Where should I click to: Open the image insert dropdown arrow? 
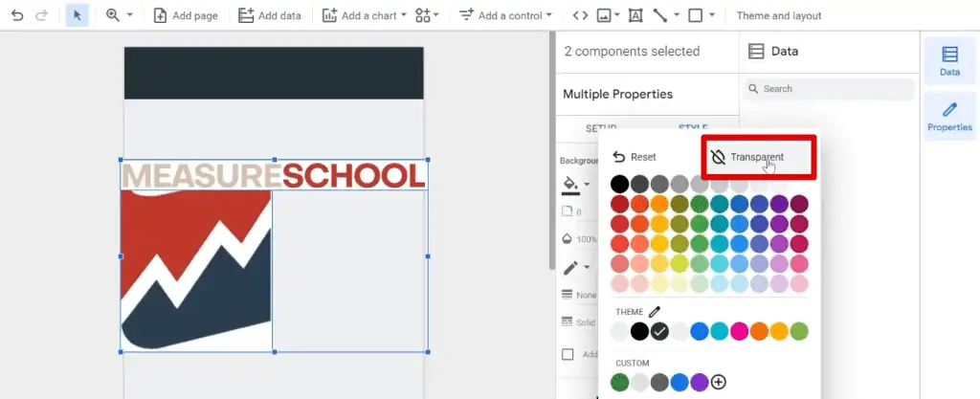point(617,15)
